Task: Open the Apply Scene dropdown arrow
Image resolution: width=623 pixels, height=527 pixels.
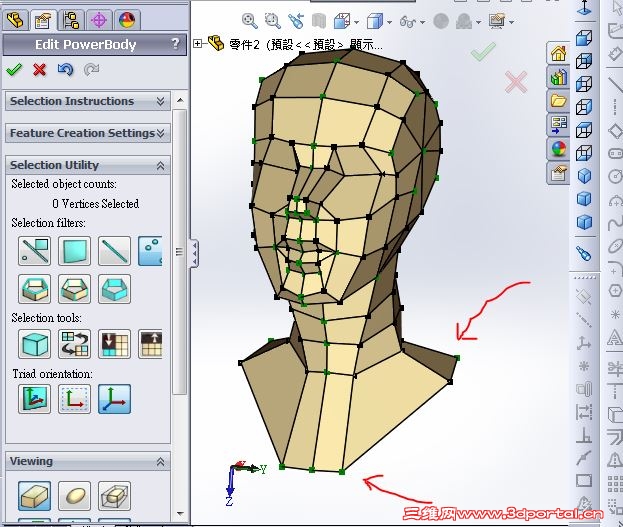Action: pyautogui.click(x=478, y=22)
